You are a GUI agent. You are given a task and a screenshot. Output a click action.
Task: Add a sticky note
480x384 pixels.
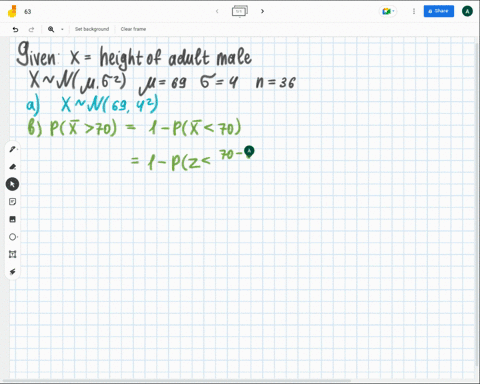13,202
